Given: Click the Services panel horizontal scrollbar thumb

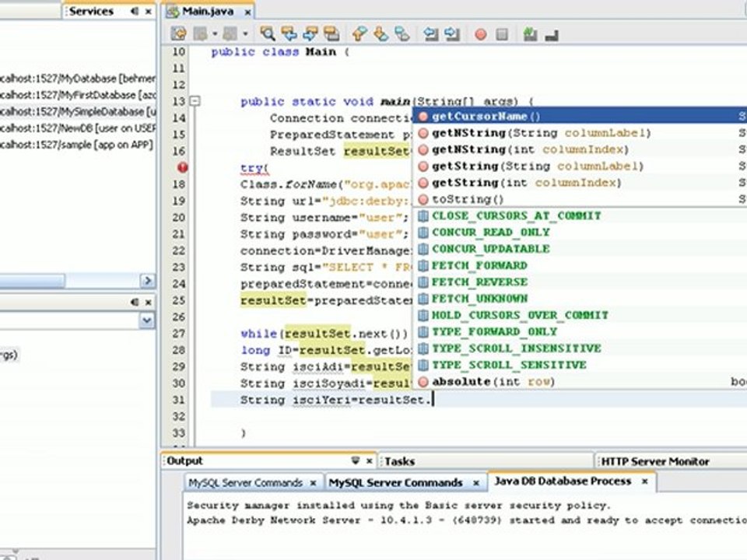Looking at the screenshot, I should [33, 281].
